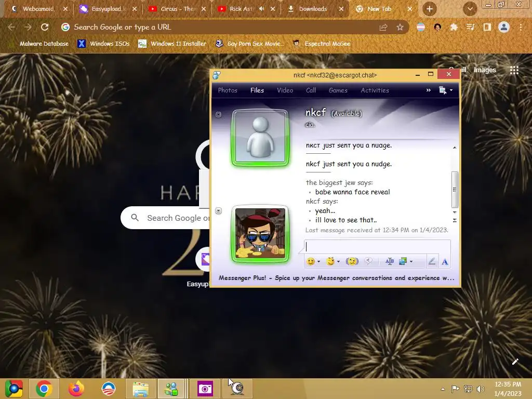The width and height of the screenshot is (532, 399).
Task: Click the Messenger Plus! advertisement banner text
Action: [x=336, y=278]
